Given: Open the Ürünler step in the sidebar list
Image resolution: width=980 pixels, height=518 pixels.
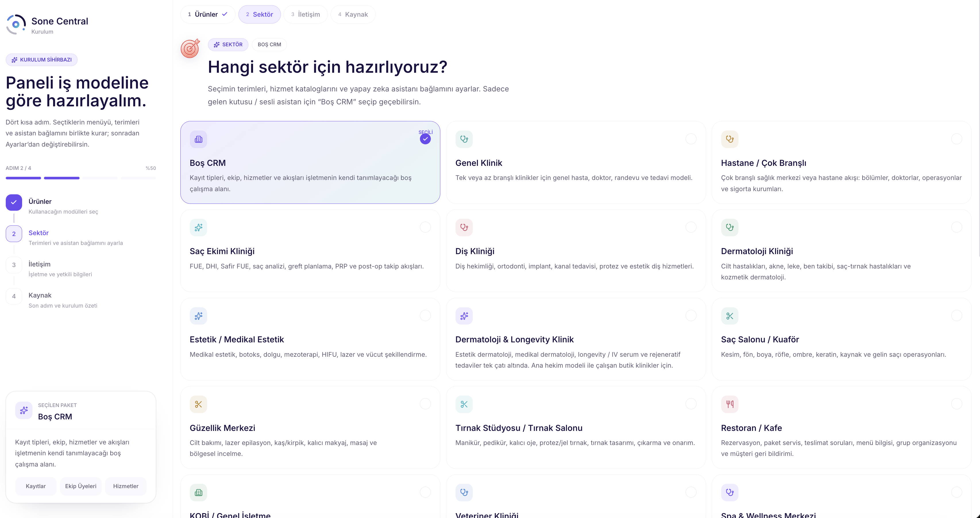Looking at the screenshot, I should [81, 206].
